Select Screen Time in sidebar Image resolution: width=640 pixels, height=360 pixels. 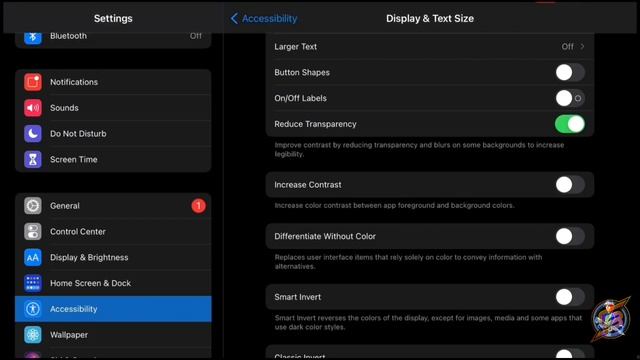pos(113,159)
